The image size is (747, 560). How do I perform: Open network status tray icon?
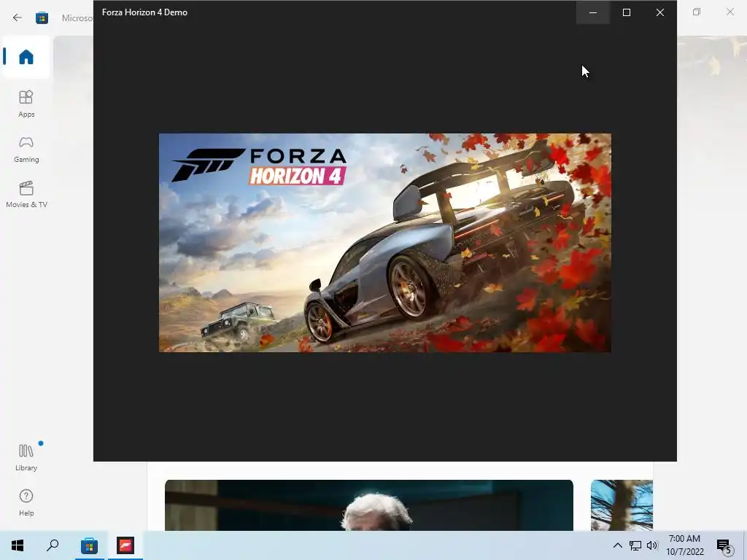pyautogui.click(x=635, y=545)
